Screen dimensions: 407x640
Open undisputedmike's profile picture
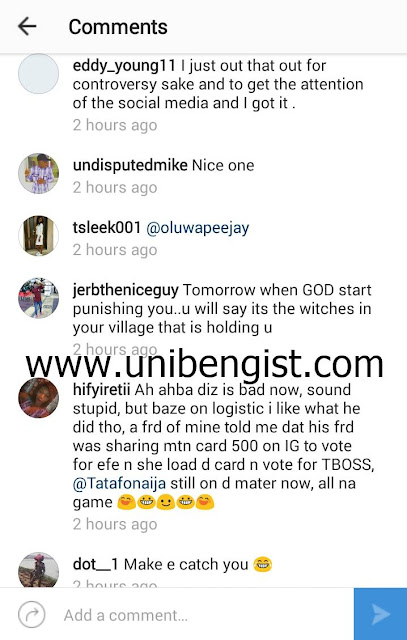pyautogui.click(x=38, y=173)
